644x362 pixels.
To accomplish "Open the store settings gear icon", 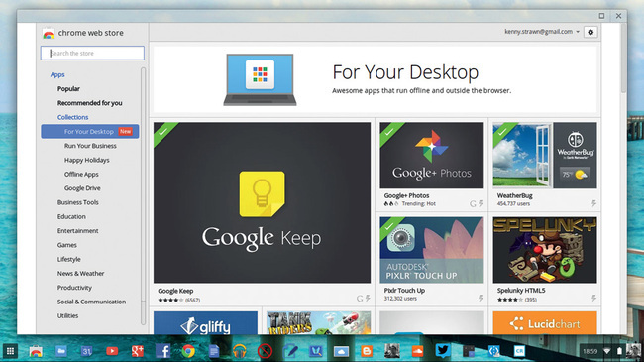I will 590,32.
